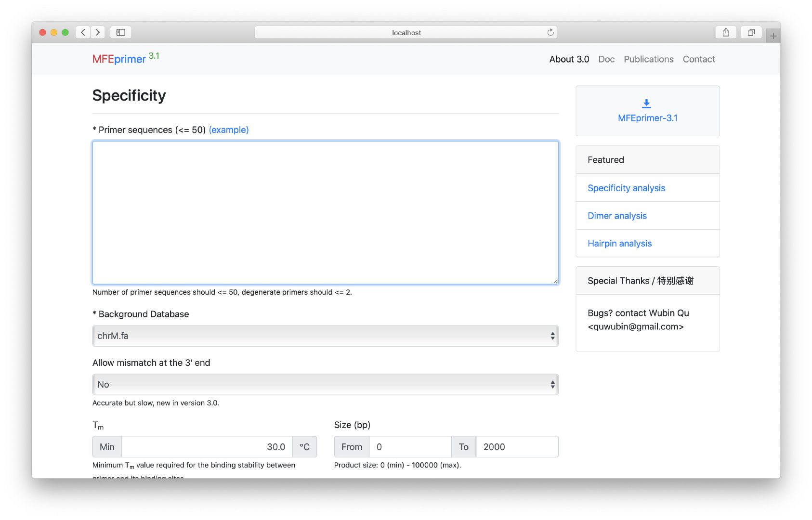This screenshot has height=520, width=812.
Task: Click the reload icon in address bar
Action: pyautogui.click(x=550, y=32)
